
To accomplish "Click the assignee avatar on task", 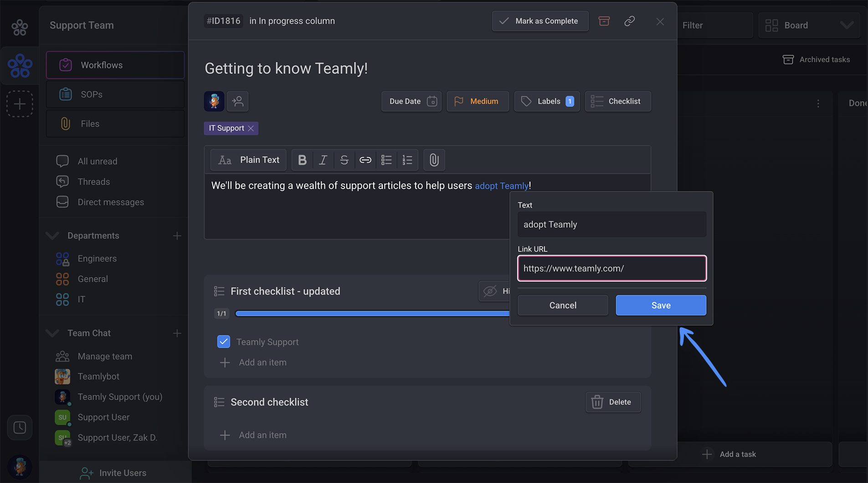I will click(214, 101).
